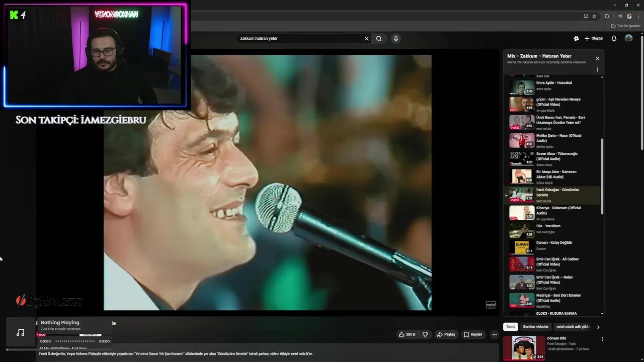Screen dimensions: 644x362
Task: Select the Tümü filter chip
Action: pyautogui.click(x=511, y=327)
